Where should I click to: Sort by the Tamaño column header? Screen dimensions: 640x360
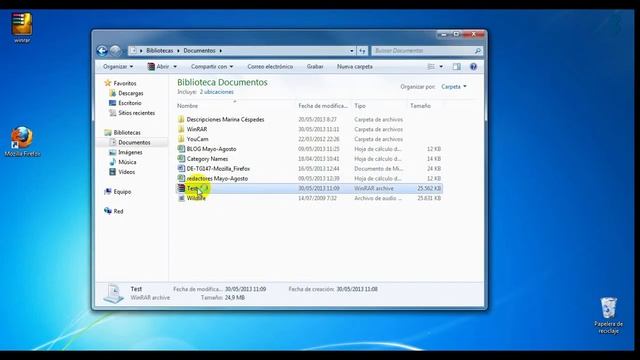coord(420,106)
